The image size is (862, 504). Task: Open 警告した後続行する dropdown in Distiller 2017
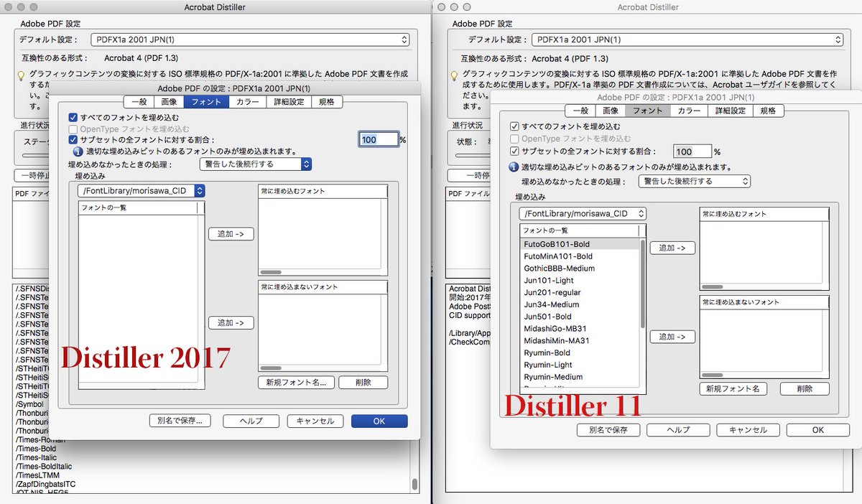pos(255,164)
